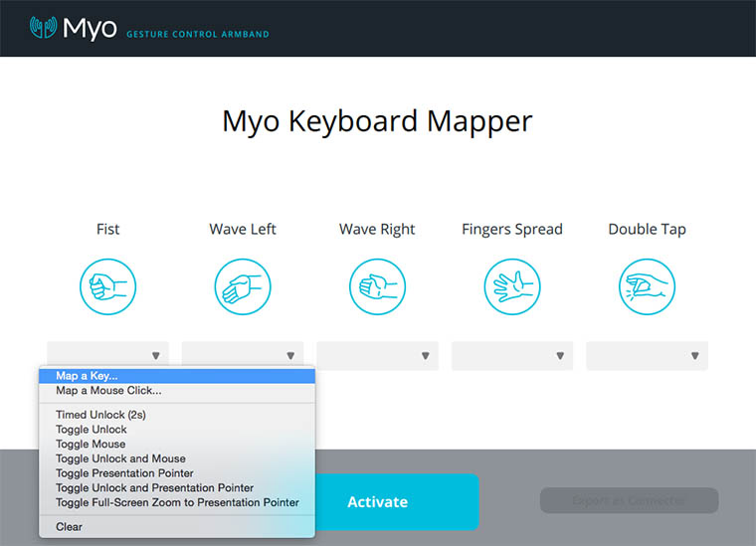Select Toggle Mouse option
This screenshot has height=546, width=756.
(177, 444)
